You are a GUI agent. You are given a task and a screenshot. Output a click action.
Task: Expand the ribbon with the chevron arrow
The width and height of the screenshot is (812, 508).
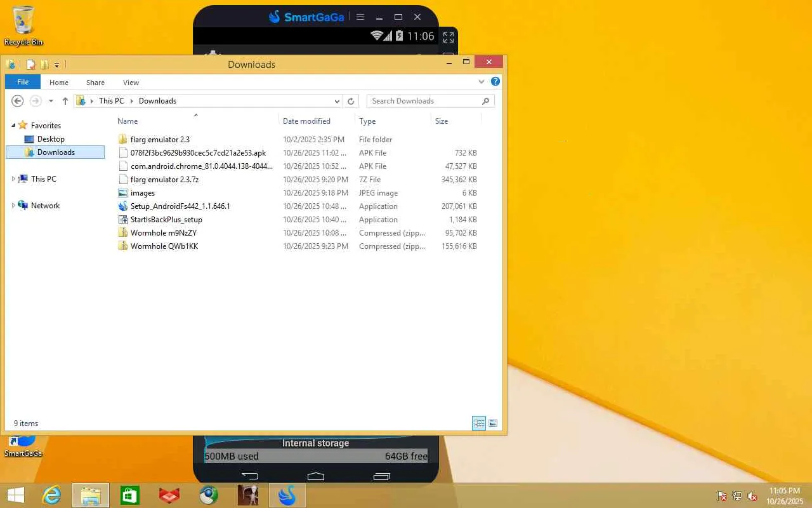coord(481,82)
